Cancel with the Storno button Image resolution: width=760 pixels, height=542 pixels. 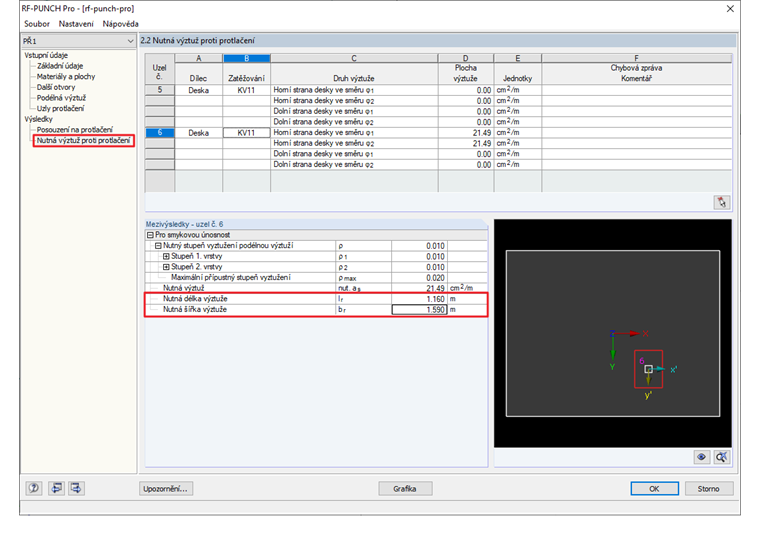tap(709, 489)
